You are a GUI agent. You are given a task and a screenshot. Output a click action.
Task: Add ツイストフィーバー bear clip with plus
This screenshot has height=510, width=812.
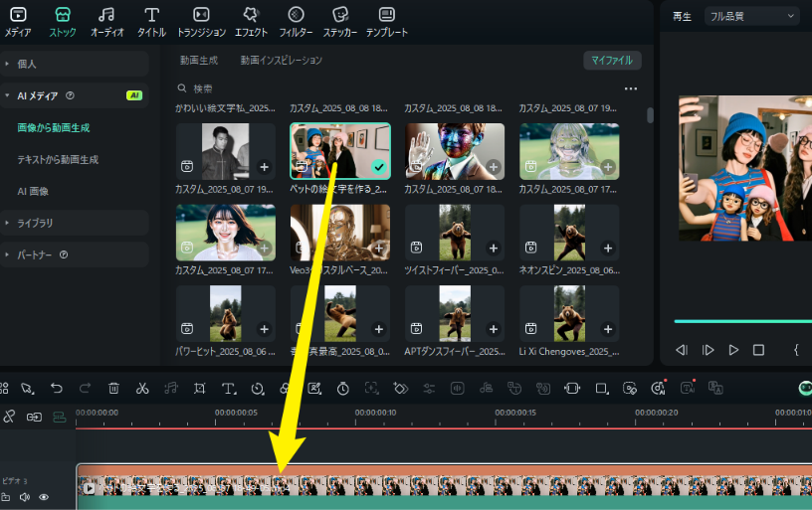click(x=494, y=249)
